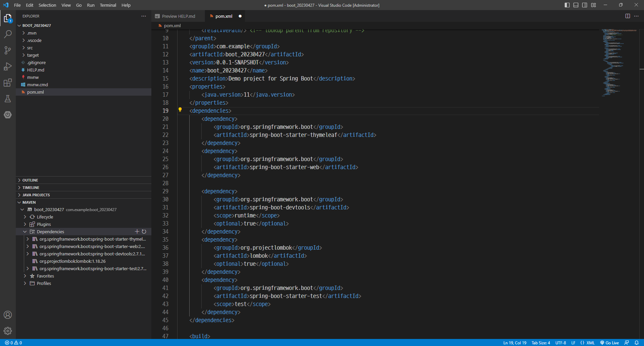Viewport: 644px width, 346px height.
Task: Expand the .mvn folder
Action: tap(83, 33)
